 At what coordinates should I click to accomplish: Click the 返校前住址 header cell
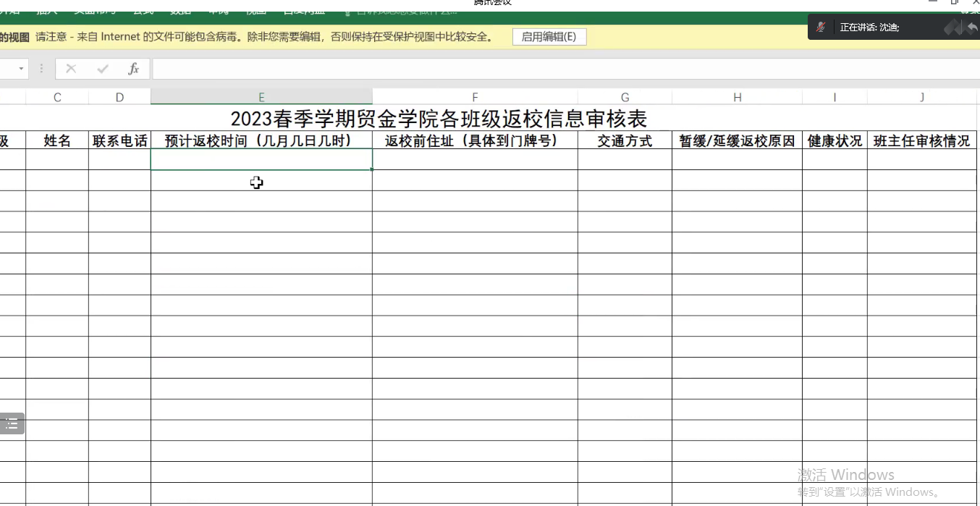coord(475,140)
